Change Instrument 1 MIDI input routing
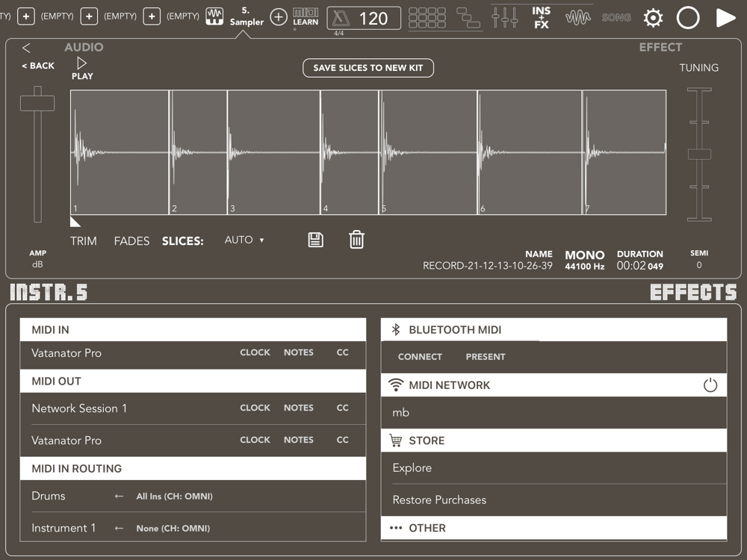This screenshot has width=747, height=560. [x=173, y=528]
